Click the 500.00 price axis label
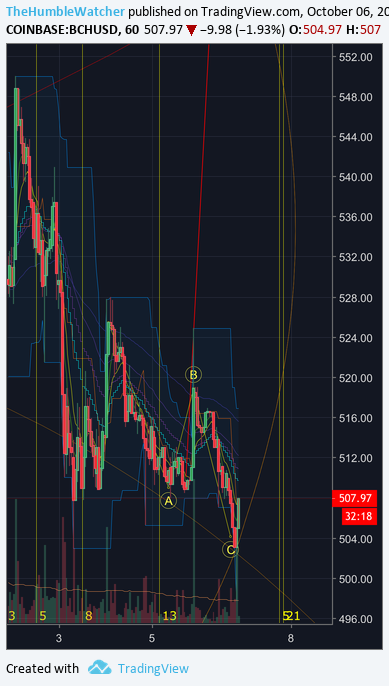389x686 pixels. click(x=356, y=579)
